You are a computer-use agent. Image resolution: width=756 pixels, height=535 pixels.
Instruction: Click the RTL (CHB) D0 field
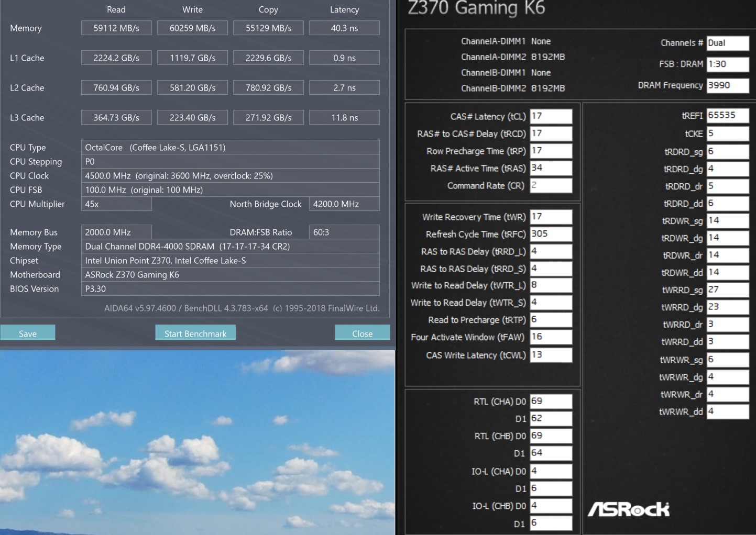tap(551, 436)
